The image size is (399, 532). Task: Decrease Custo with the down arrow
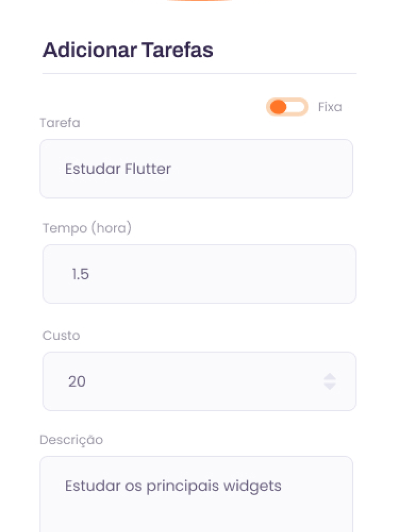pos(330,386)
